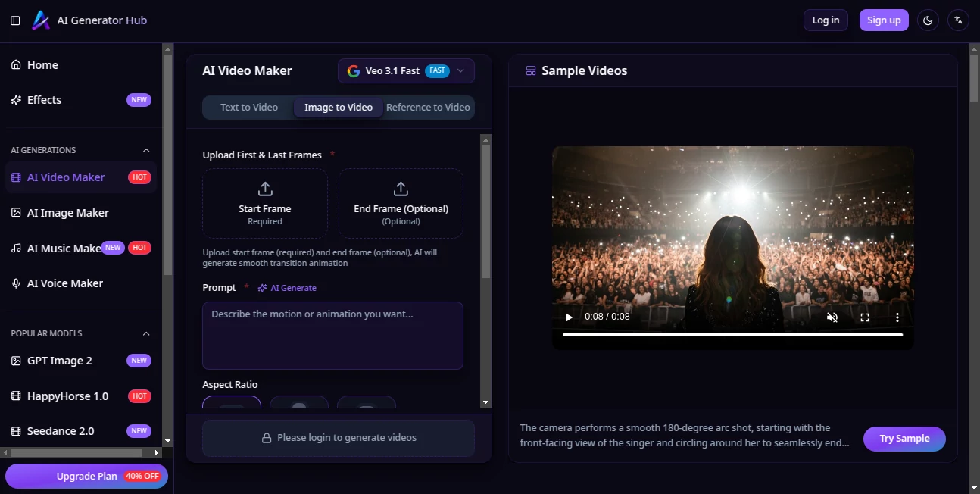Open Effects in the sidebar
The height and width of the screenshot is (494, 980).
[x=81, y=100]
